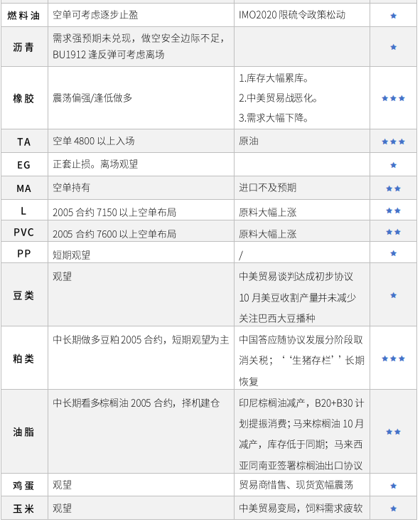The height and width of the screenshot is (522, 420).
Task: Click the two-star rating in the PVC row
Action: [393, 232]
